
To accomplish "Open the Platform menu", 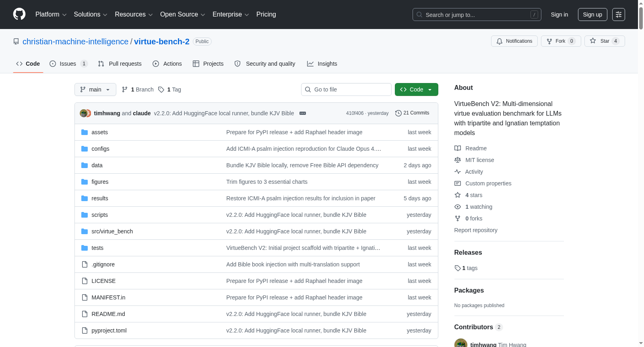I will (x=51, y=15).
